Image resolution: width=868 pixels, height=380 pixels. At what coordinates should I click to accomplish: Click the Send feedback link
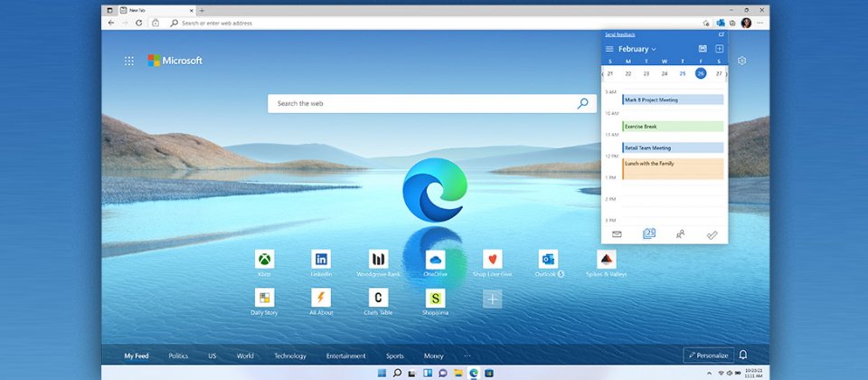620,34
